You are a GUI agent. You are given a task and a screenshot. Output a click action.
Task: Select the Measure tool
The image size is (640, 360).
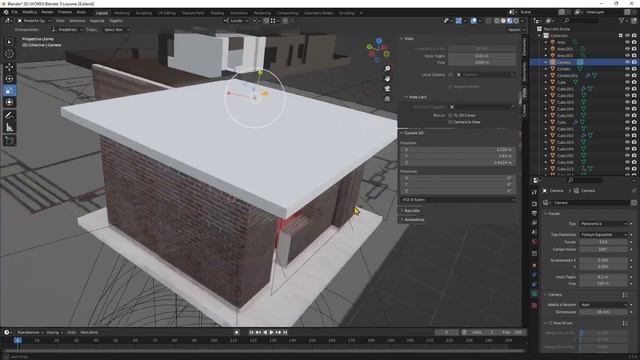coord(9,128)
